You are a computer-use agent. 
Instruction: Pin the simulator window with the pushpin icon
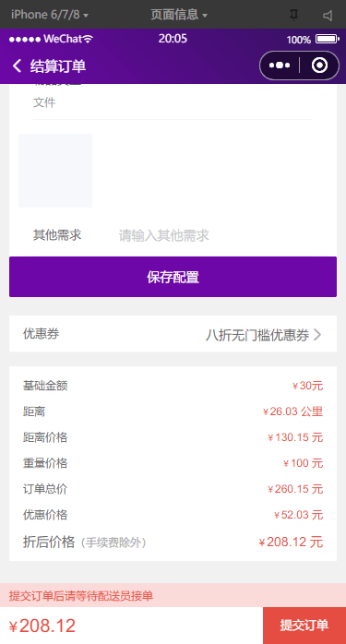click(293, 15)
